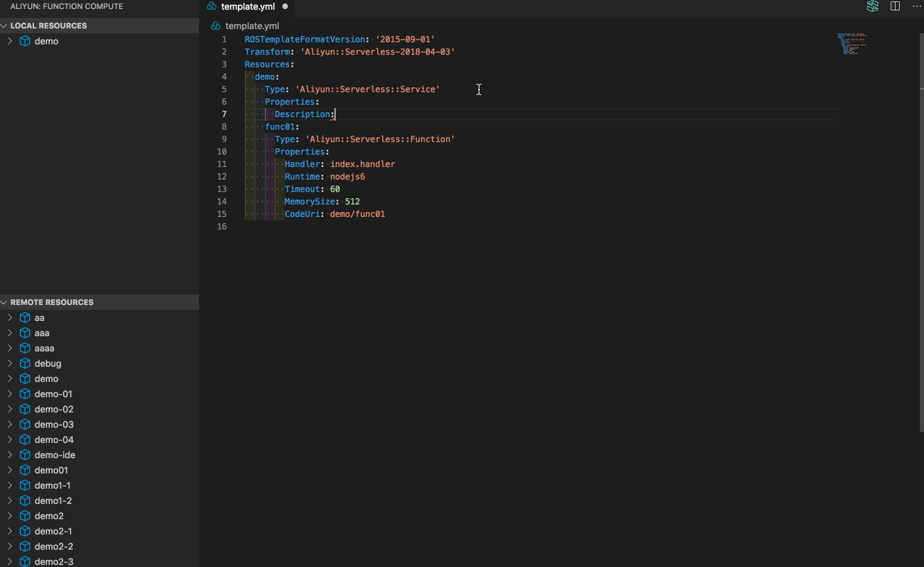Click the Handler: index.handler line
This screenshot has height=567, width=924.
pos(340,164)
